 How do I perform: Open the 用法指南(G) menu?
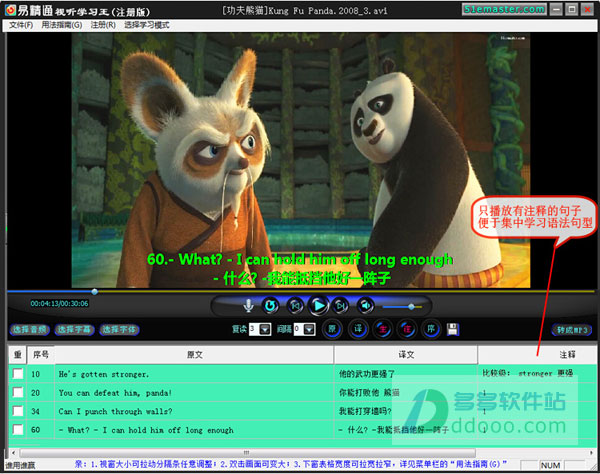62,25
